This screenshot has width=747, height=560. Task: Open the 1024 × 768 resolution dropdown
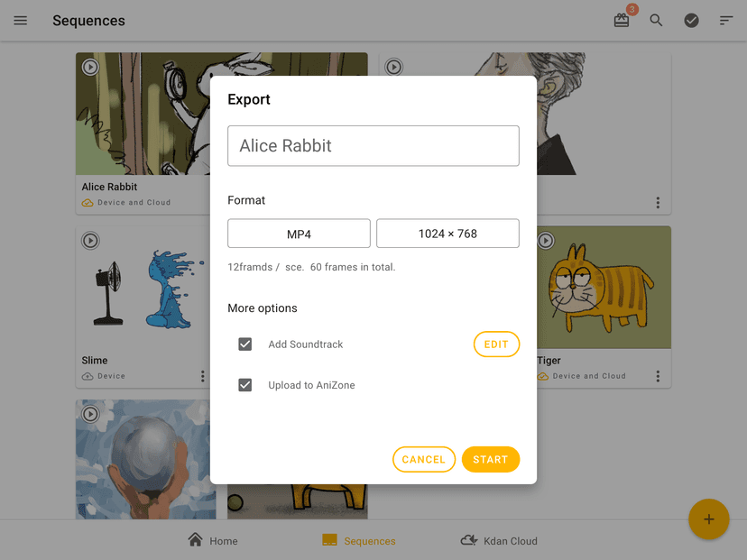coord(447,234)
